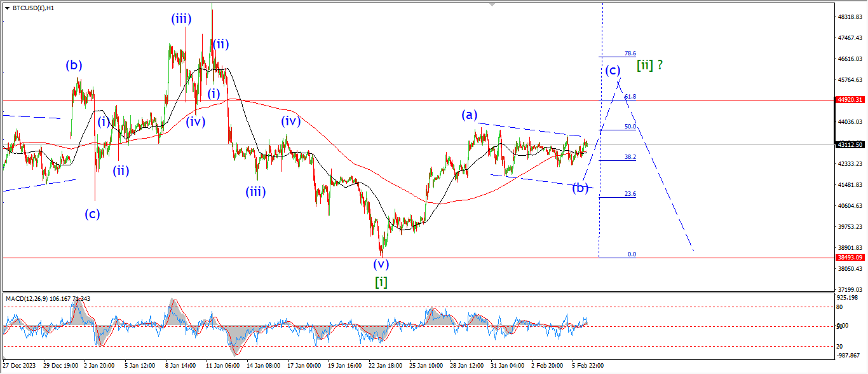Select the green [ii] ? wave label

(x=649, y=65)
